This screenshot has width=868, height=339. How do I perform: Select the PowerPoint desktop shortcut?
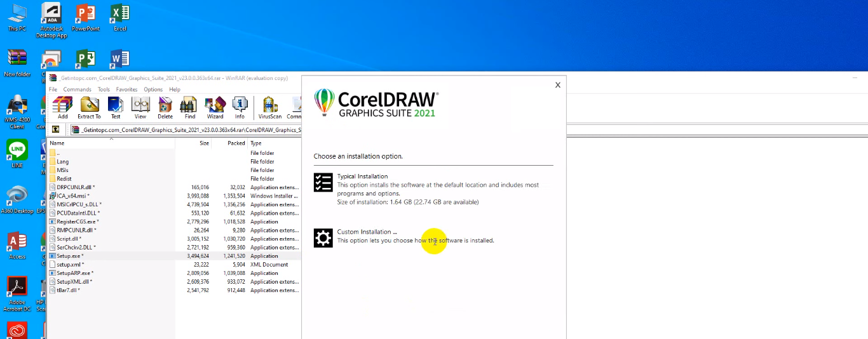click(x=86, y=17)
